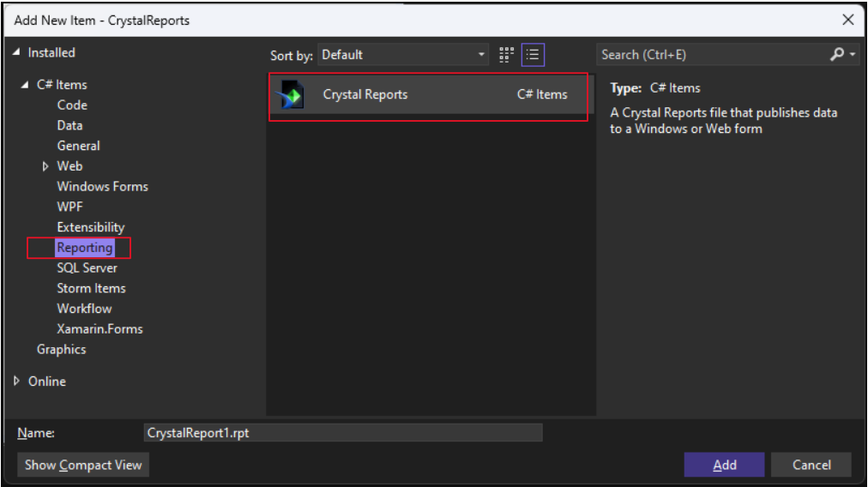Click the Cancel button

[811, 465]
